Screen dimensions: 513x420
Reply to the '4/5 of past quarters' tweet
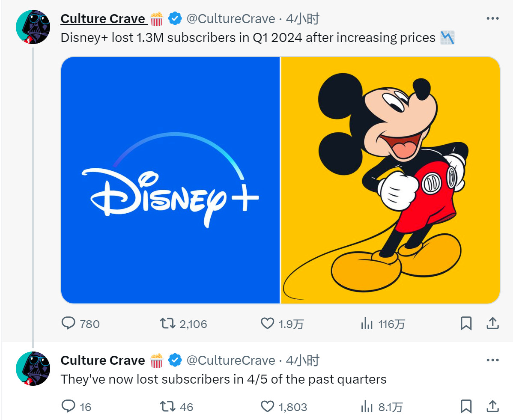69,406
